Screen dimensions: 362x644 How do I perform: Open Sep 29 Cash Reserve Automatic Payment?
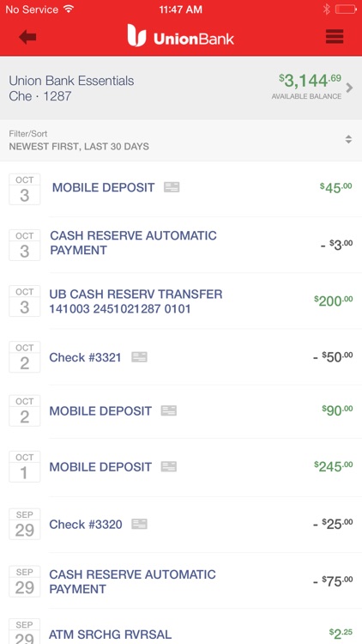tap(181, 581)
